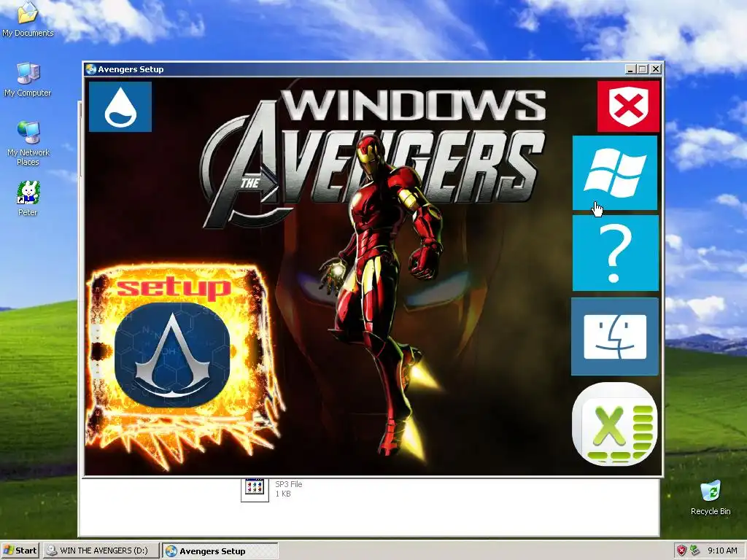The height and width of the screenshot is (560, 747).
Task: Click the Avengers Setup title bar icon
Action: pos(91,69)
